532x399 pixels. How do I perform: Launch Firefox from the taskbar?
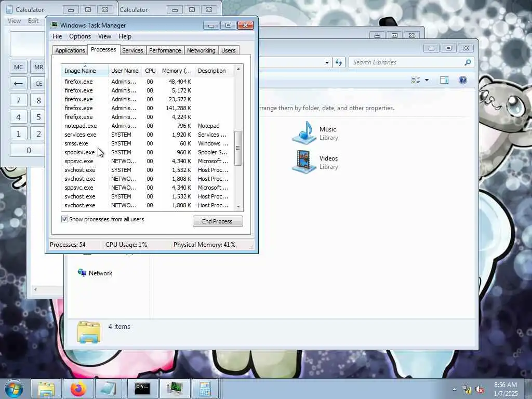[78, 389]
